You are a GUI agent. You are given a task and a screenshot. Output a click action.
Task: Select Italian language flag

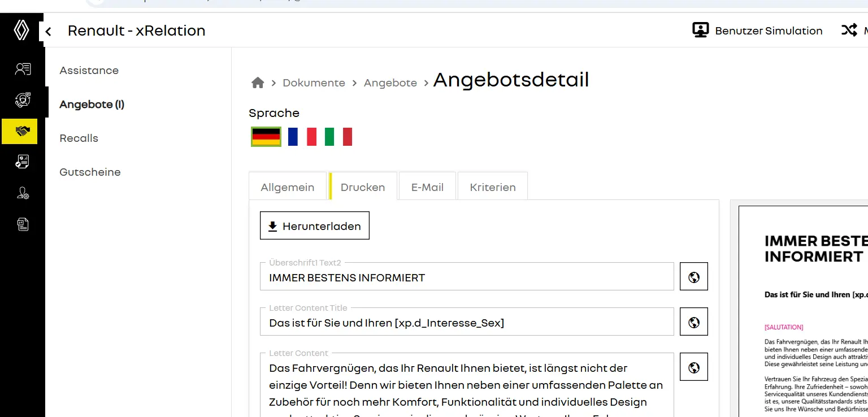338,137
